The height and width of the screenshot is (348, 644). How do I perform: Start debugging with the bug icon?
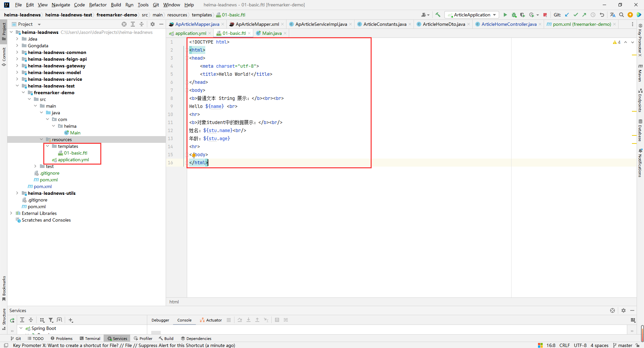[x=514, y=15]
